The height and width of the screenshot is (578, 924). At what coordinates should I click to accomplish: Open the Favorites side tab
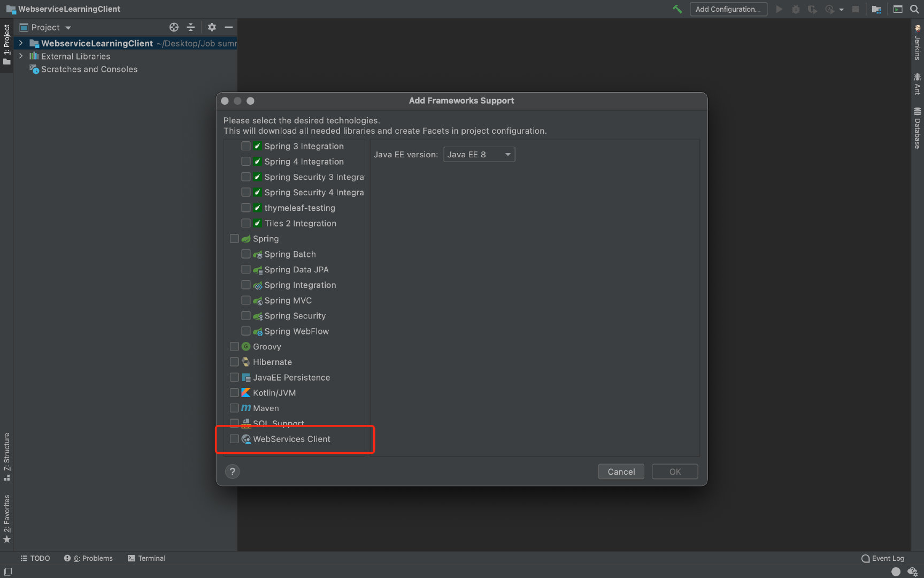point(6,519)
